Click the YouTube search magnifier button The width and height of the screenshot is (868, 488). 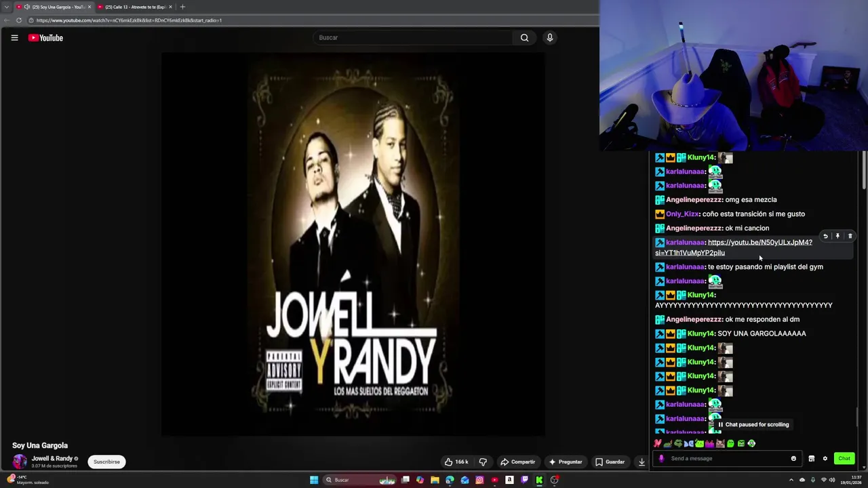(x=524, y=38)
